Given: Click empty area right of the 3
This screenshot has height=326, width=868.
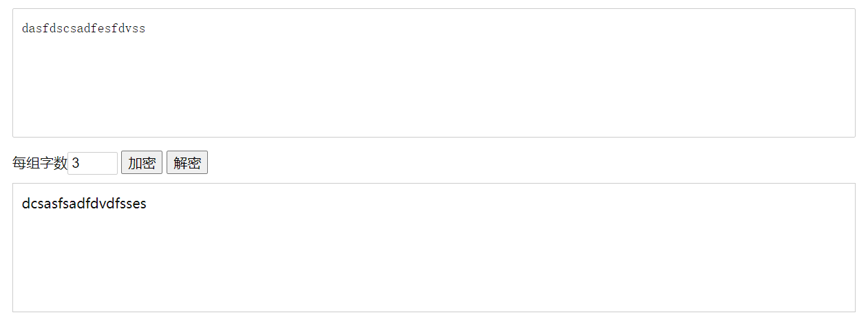Looking at the screenshot, I should coord(100,163).
